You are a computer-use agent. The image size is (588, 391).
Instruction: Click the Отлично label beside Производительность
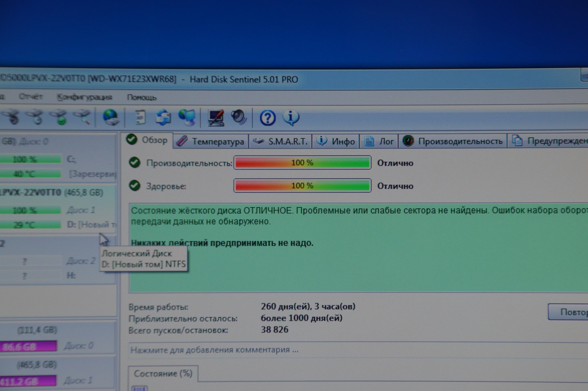coord(395,163)
